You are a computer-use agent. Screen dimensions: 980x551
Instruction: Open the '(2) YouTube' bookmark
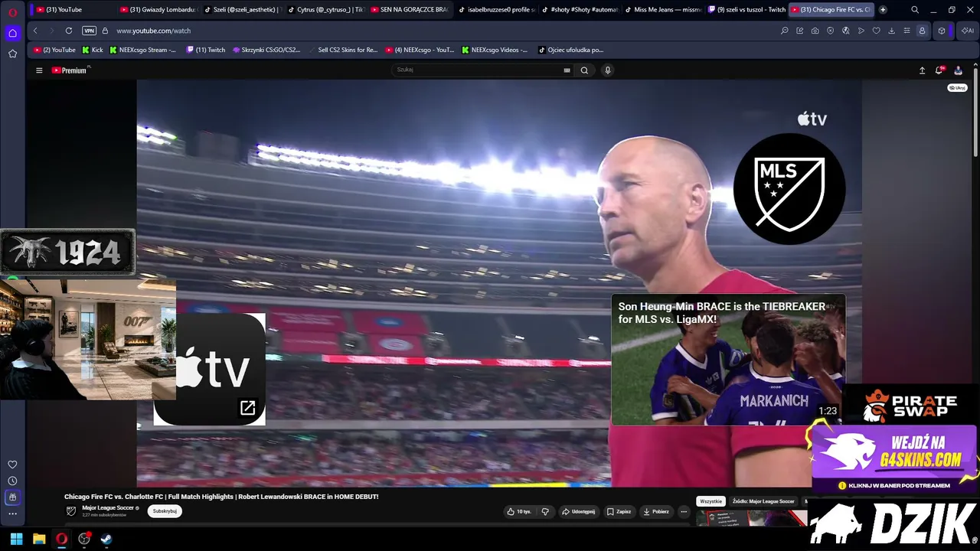pyautogui.click(x=54, y=50)
